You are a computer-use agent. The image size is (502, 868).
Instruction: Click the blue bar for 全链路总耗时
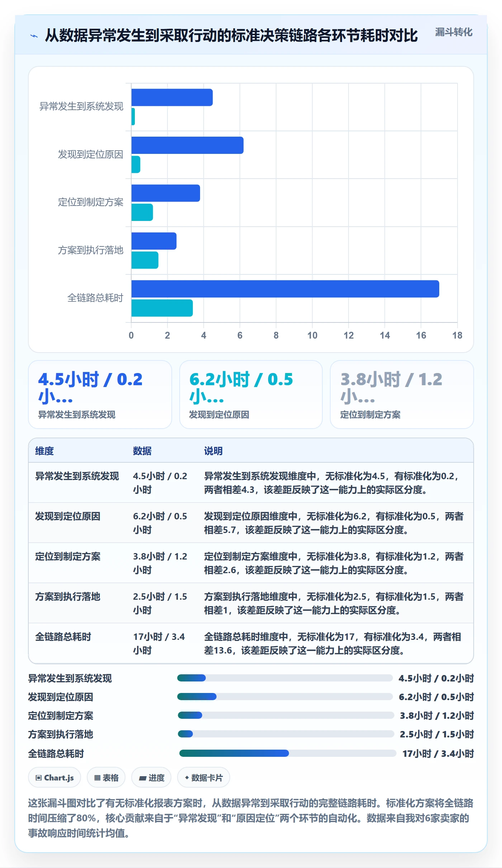(x=285, y=289)
